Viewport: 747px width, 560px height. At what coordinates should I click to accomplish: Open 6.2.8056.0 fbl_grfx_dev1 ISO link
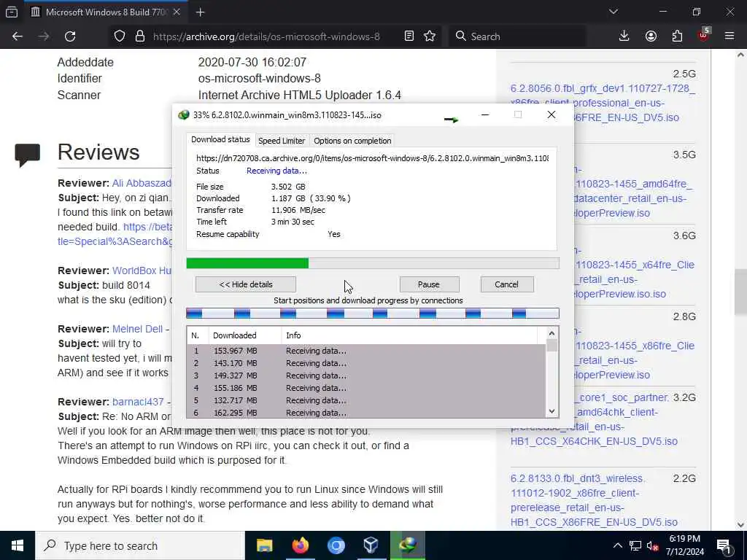(x=602, y=103)
